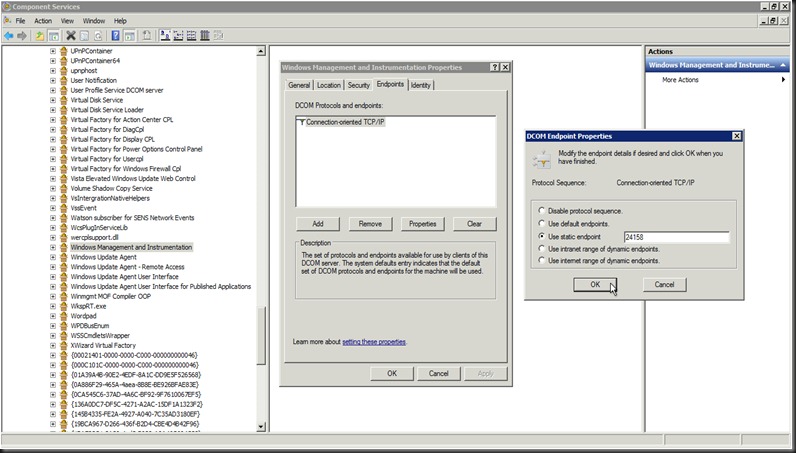Expand the WSSCmdletsWrapper tree node
The image size is (796, 453).
point(53,336)
